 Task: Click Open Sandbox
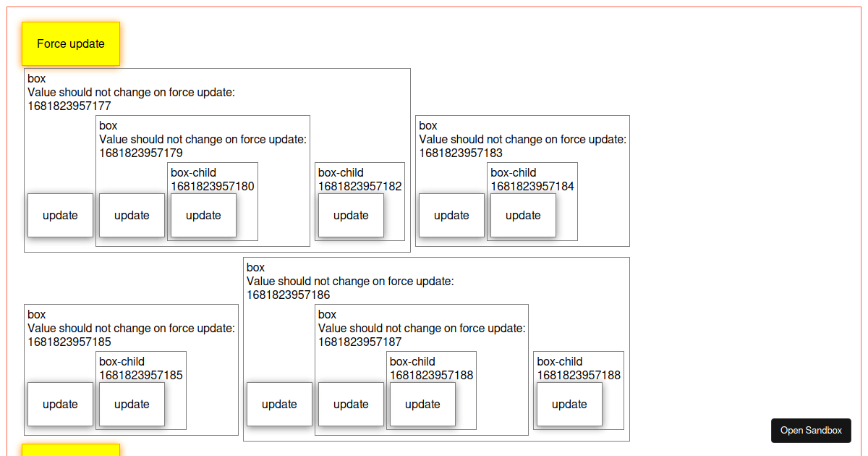coord(811,431)
